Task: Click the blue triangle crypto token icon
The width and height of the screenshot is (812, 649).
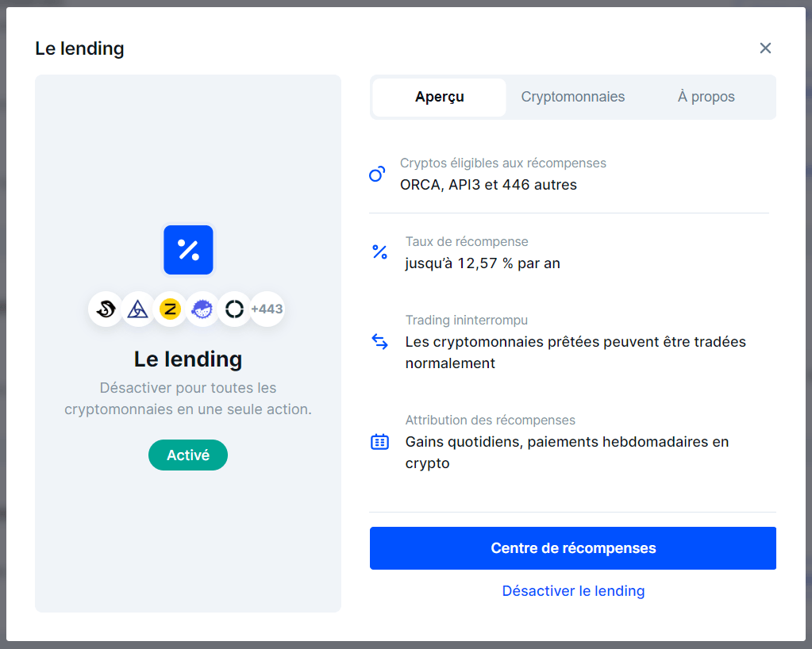Action: [x=138, y=309]
